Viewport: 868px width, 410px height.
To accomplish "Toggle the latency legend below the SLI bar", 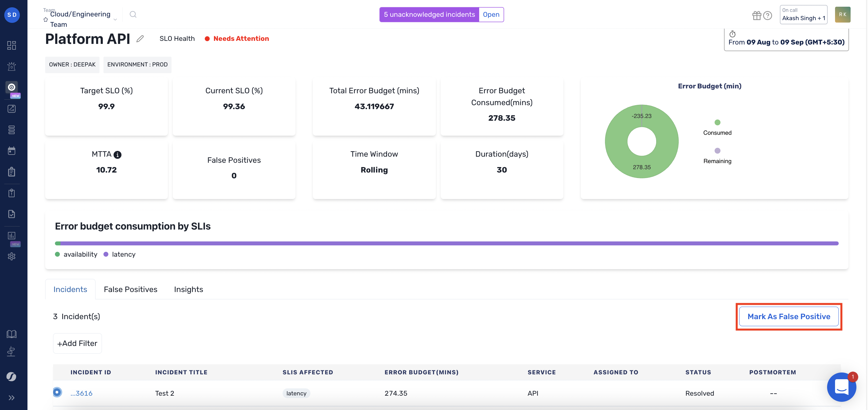I will click(x=119, y=254).
